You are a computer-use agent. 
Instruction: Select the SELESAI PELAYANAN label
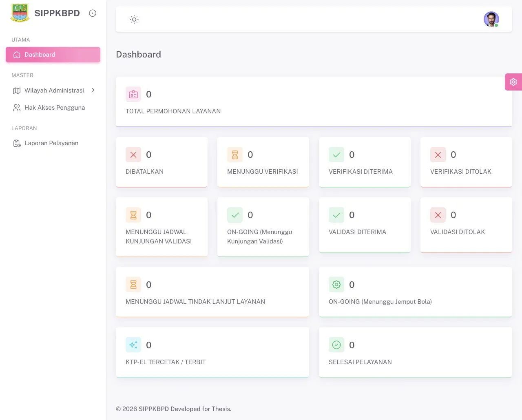[x=360, y=362]
